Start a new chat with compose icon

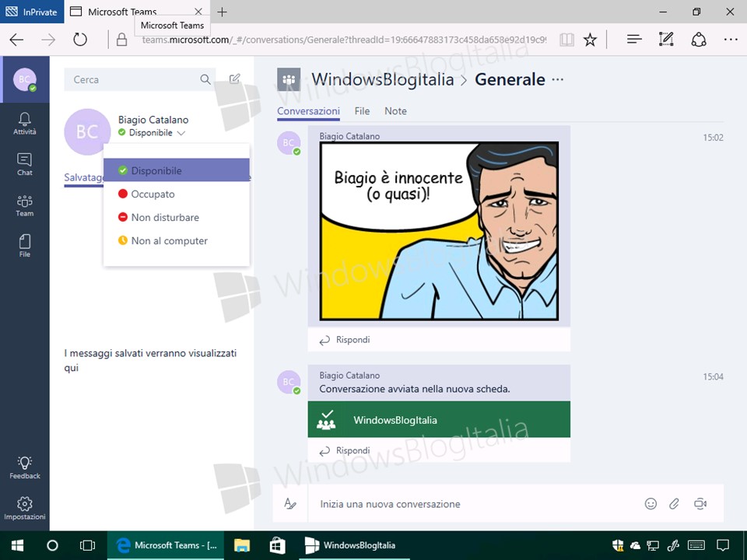pos(235,79)
